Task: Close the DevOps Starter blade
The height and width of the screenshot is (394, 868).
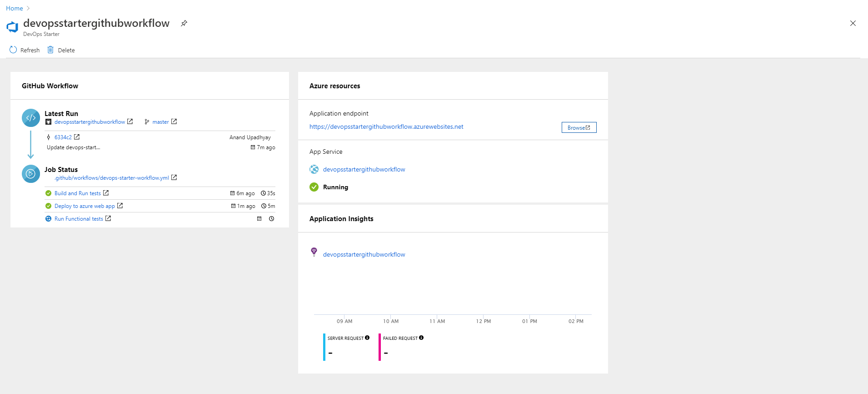Action: click(x=853, y=23)
